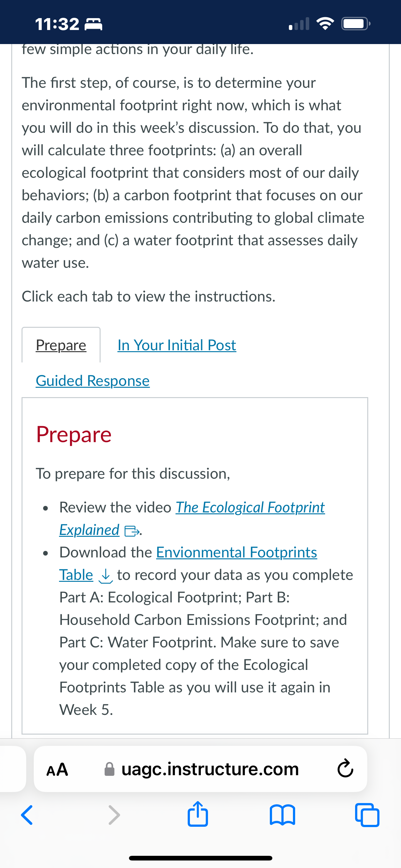Show all open tabs icon
Viewport: 401px width, 868px height.
point(367,815)
